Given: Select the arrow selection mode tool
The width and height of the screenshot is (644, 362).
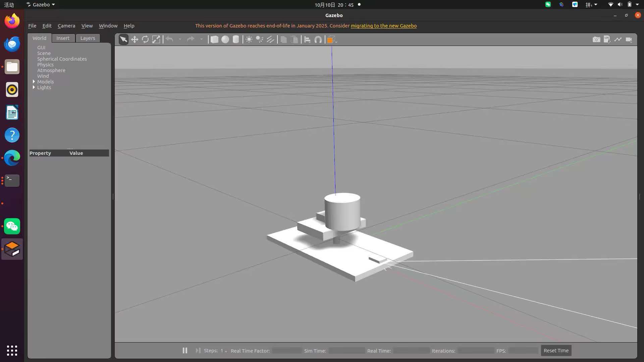Looking at the screenshot, I should (x=123, y=40).
